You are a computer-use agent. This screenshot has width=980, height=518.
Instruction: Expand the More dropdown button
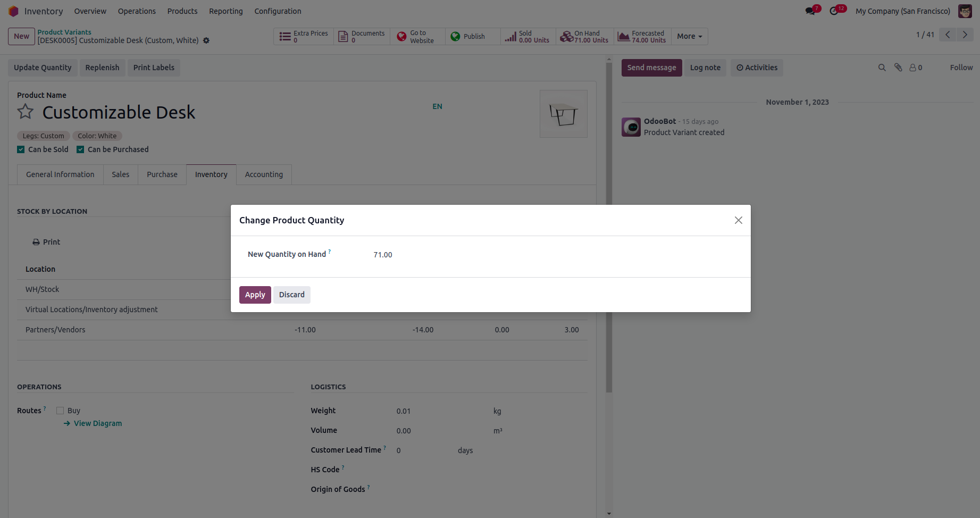(x=689, y=36)
